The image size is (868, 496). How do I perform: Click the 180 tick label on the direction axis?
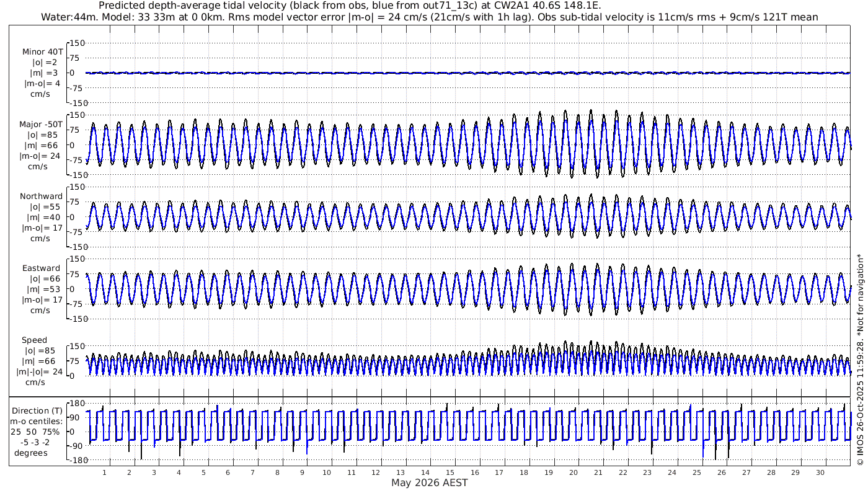click(76, 402)
